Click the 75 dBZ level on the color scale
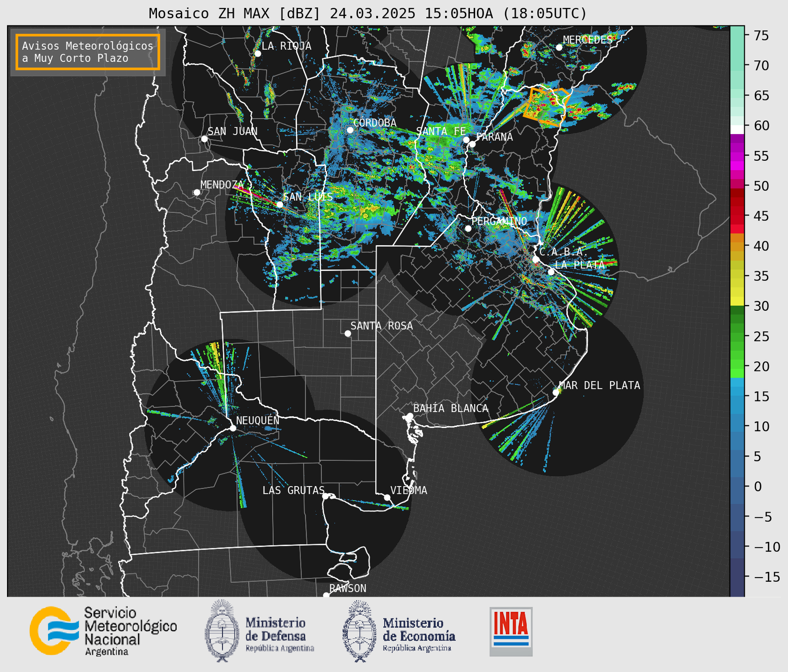 tap(737, 36)
